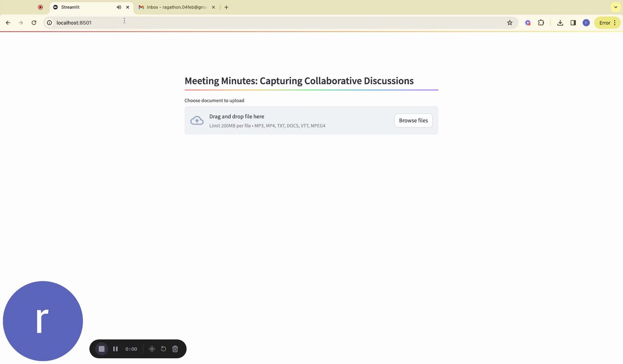The height and width of the screenshot is (364, 623).
Task: Close the Streamlit tab
Action: pyautogui.click(x=128, y=7)
